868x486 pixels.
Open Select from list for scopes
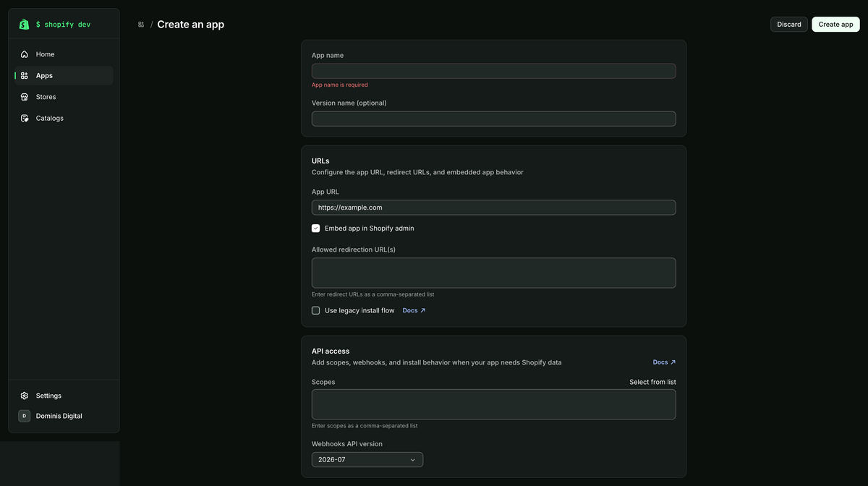[x=652, y=382]
